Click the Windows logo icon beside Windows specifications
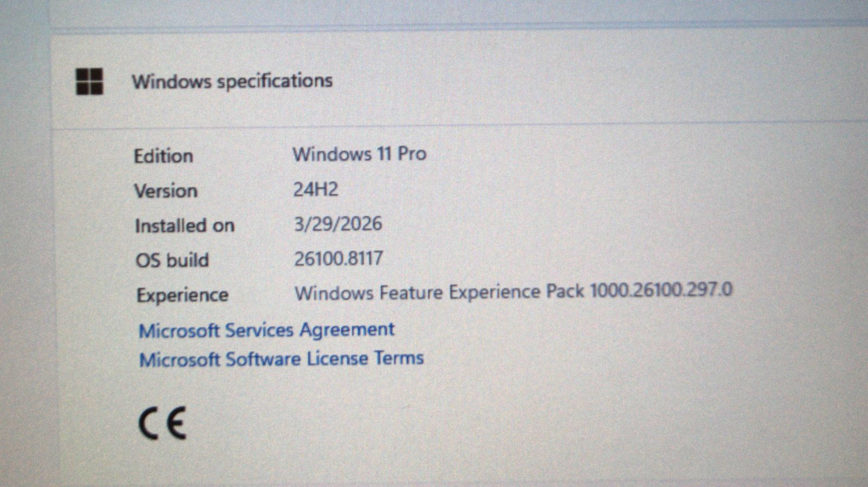The width and height of the screenshot is (868, 487). pos(90,81)
